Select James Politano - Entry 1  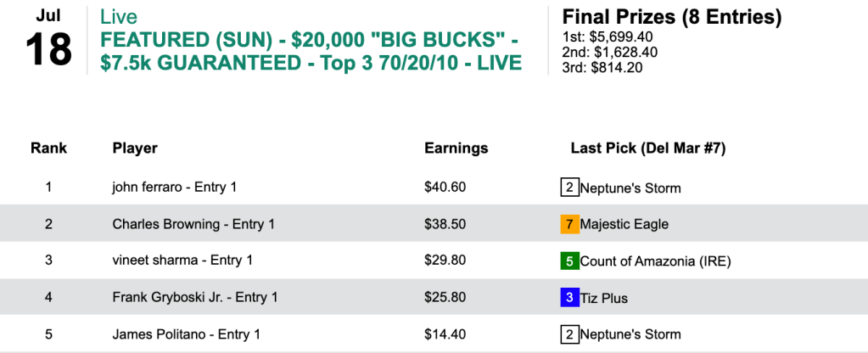coord(188,334)
